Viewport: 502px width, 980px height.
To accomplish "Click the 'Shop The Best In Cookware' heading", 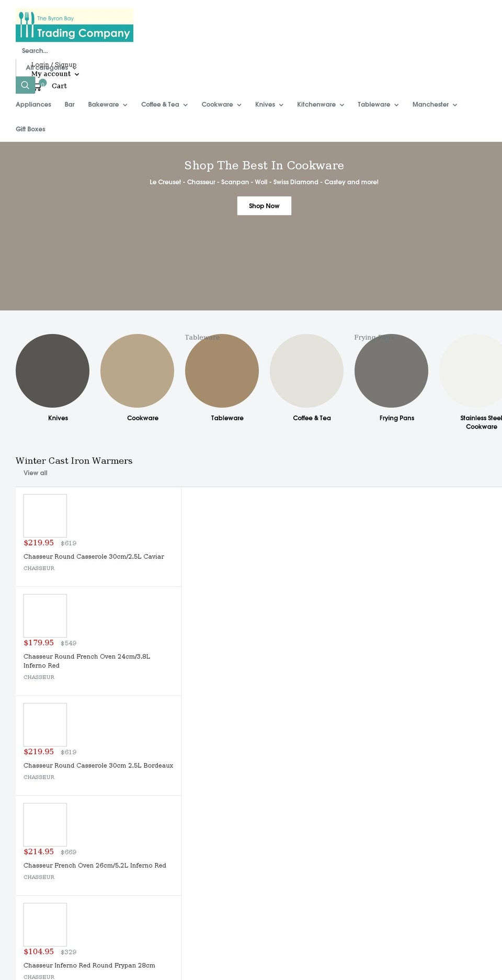I will 264,165.
